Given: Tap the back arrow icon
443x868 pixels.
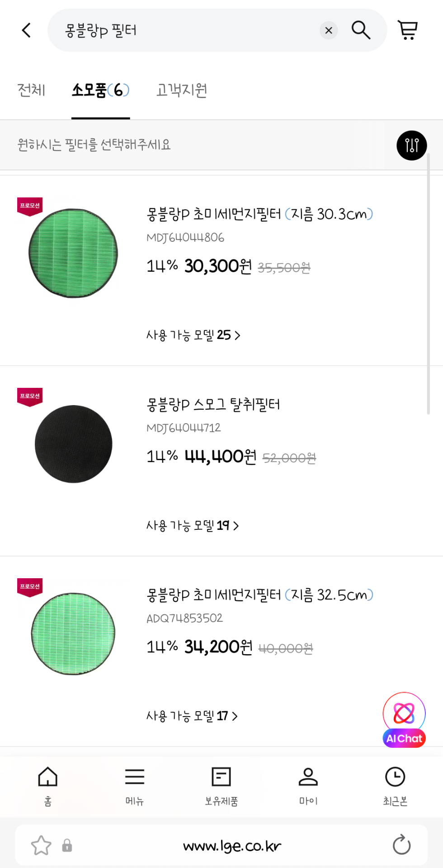Looking at the screenshot, I should pos(27,30).
